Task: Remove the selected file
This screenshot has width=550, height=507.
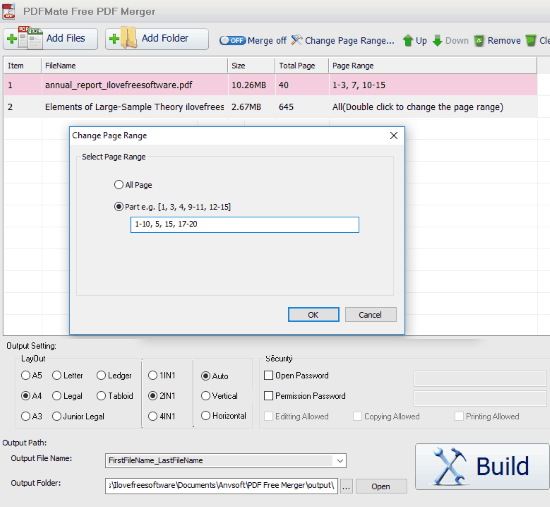Action: [497, 41]
